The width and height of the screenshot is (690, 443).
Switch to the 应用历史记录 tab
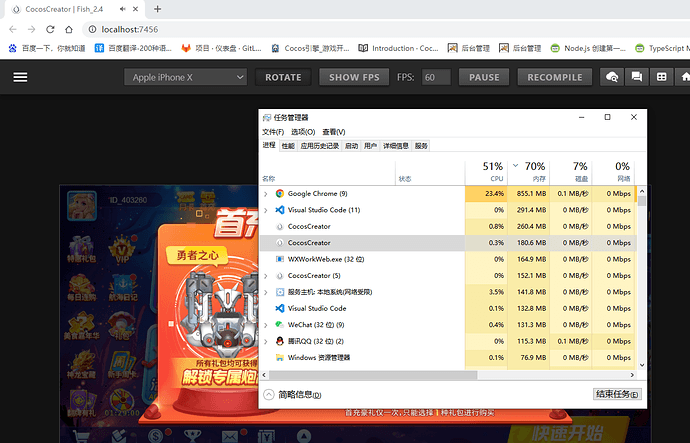(320, 146)
